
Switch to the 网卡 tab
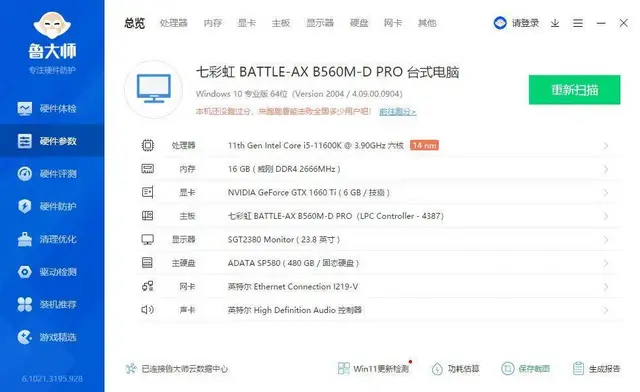click(393, 23)
